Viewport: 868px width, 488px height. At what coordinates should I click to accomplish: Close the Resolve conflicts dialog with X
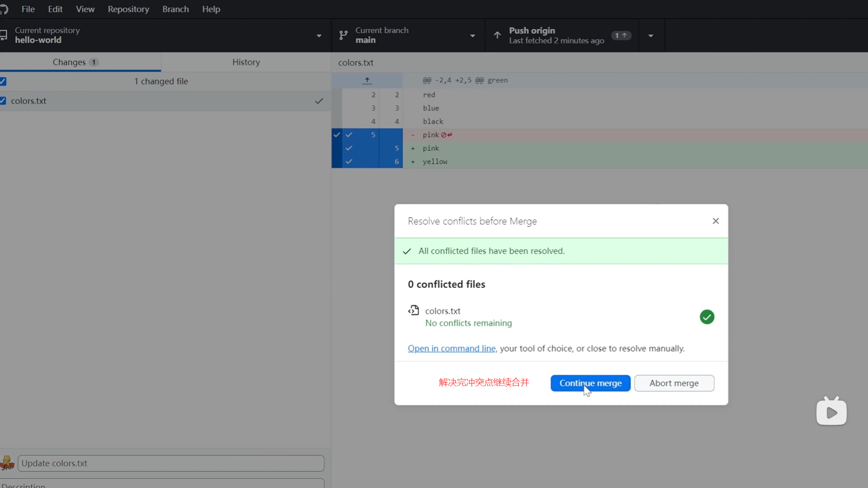point(716,221)
